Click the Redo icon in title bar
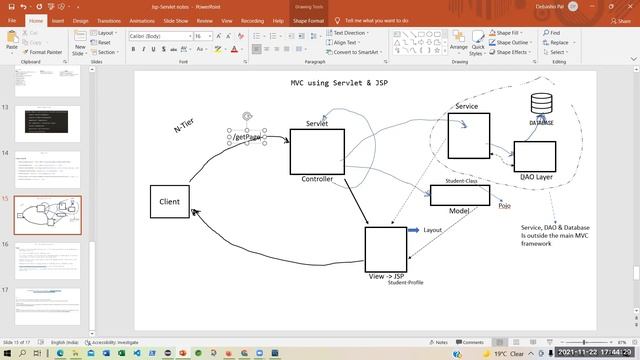This screenshot has width=640, height=360. point(39,7)
